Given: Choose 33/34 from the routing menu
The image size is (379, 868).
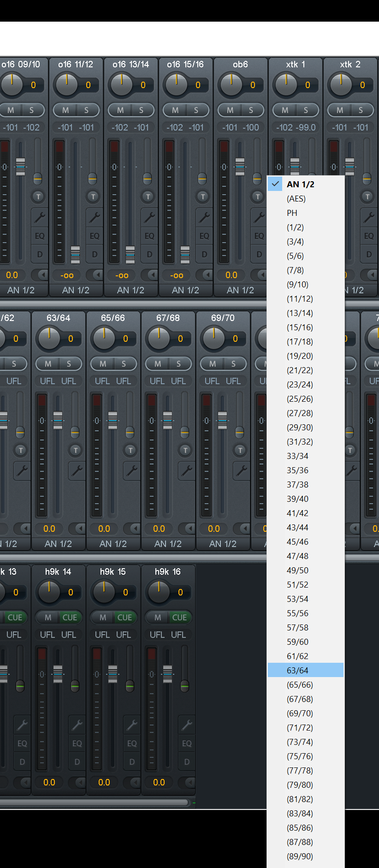Looking at the screenshot, I should coord(306,456).
